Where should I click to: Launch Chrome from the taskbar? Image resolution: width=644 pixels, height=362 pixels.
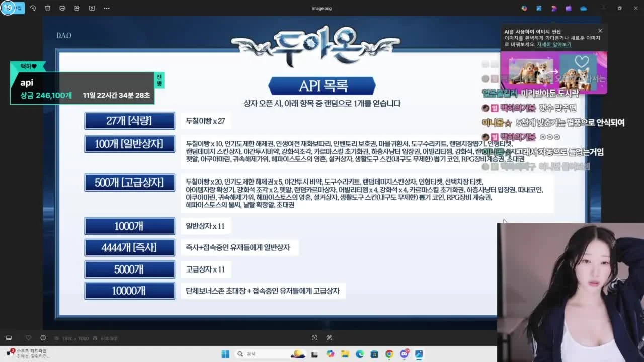389,354
